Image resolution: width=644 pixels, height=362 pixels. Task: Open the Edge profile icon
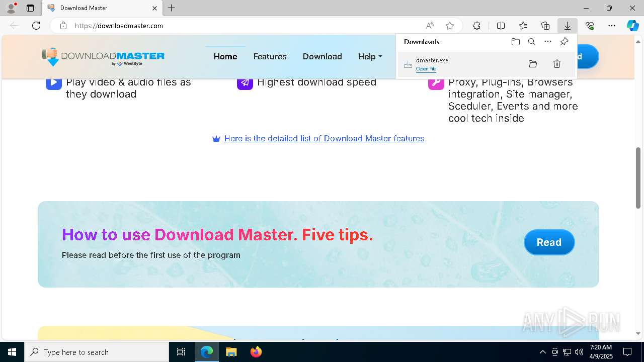tap(11, 8)
